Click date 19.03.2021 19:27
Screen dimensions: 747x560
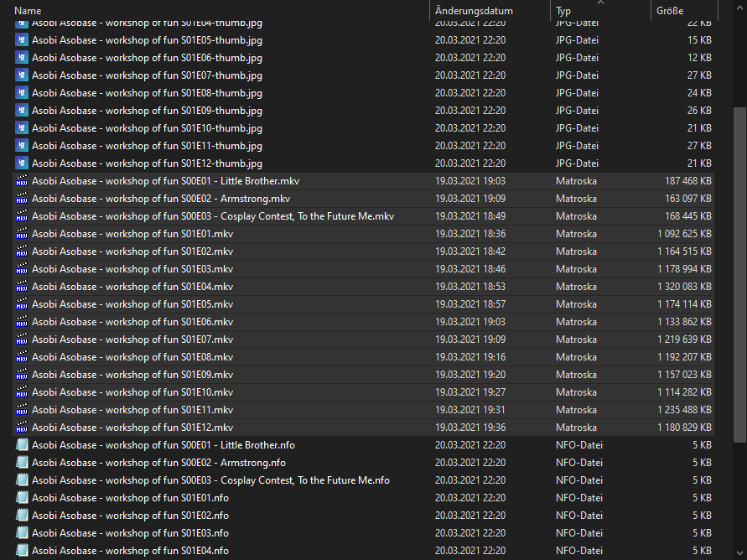(x=470, y=392)
